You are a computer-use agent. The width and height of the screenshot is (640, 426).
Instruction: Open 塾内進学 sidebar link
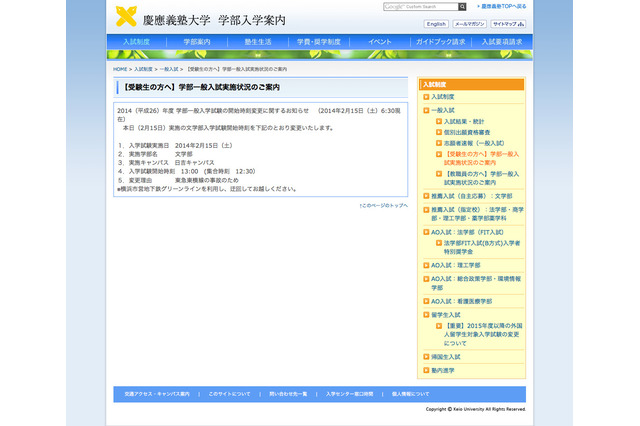(443, 371)
